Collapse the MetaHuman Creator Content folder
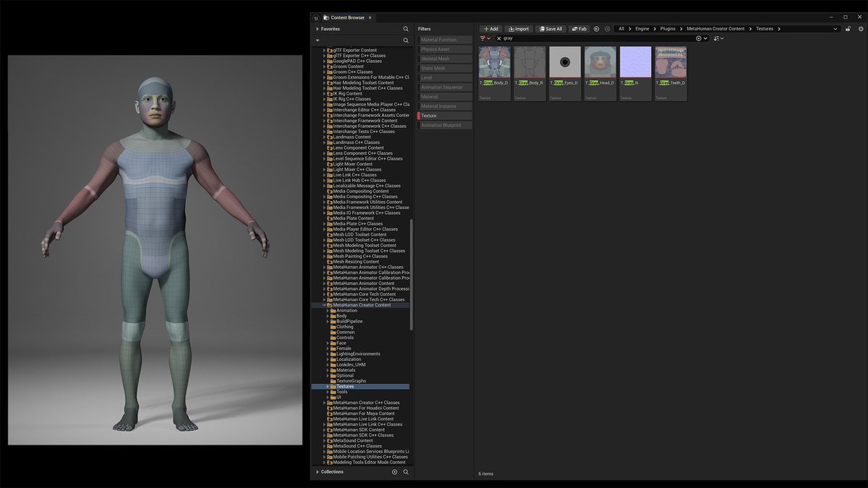The width and height of the screenshot is (868, 488). tap(323, 304)
